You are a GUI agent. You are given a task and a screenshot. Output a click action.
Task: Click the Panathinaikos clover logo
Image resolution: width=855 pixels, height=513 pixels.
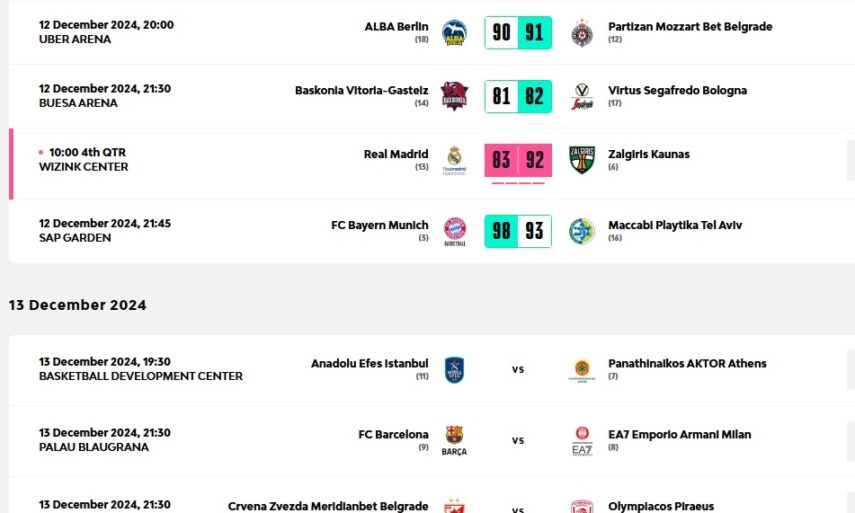coord(582,369)
